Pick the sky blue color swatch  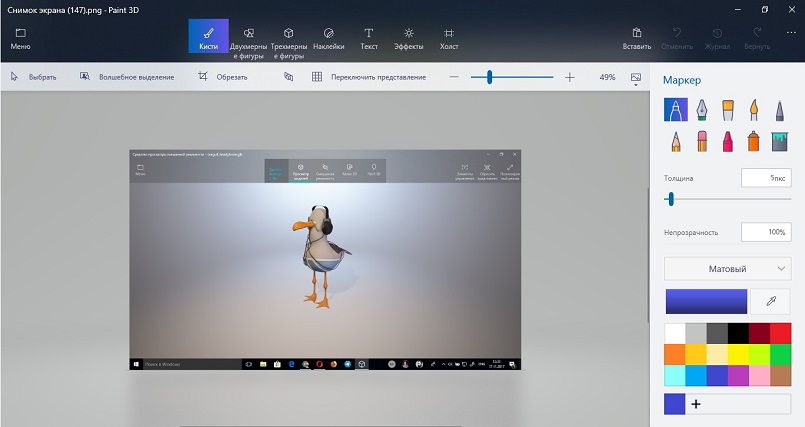(696, 375)
